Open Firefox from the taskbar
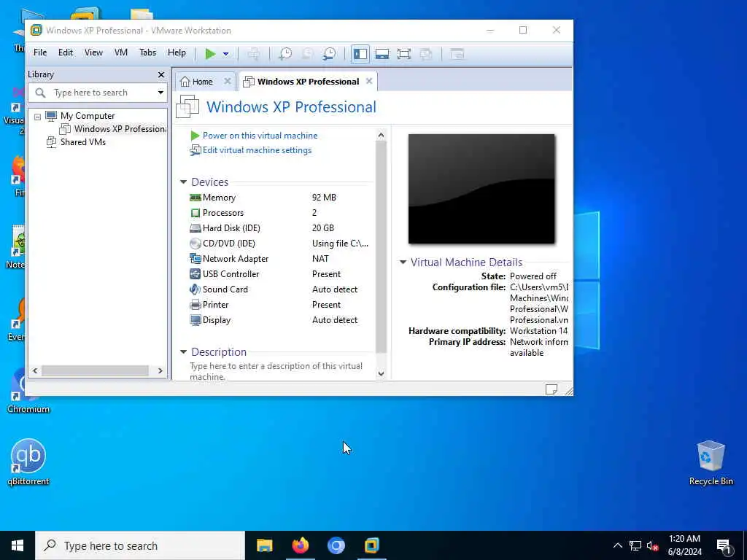747x560 pixels. tap(300, 545)
